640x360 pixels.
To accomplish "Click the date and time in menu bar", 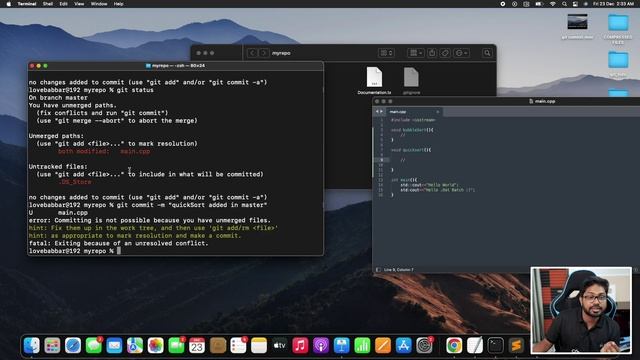I will (613, 4).
